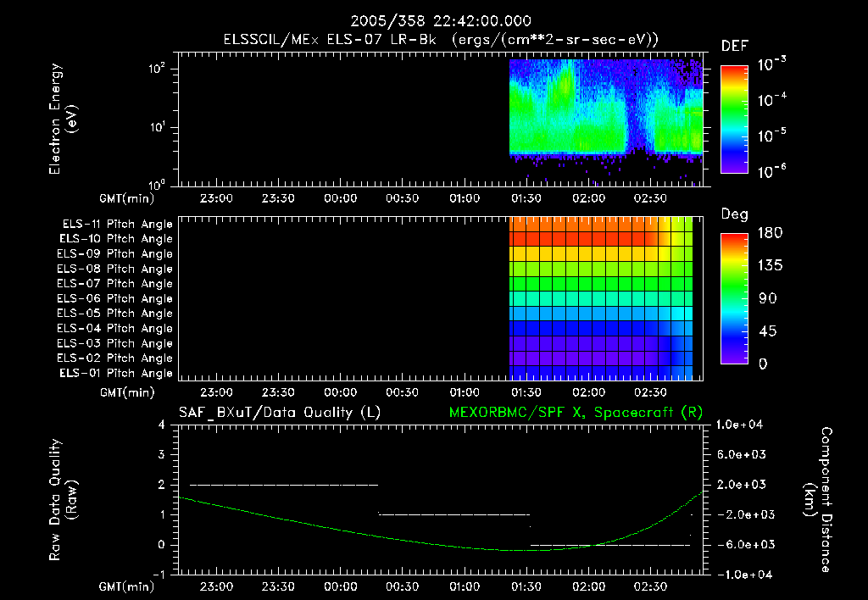Screen dimensions: 868x600
Task: Click the ELS-08 Pitch Angle row label
Action: pyautogui.click(x=114, y=269)
